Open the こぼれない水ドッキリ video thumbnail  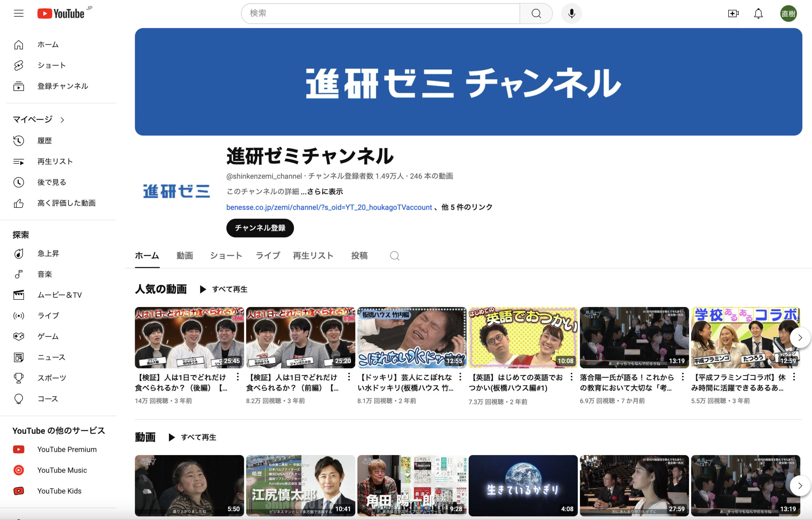[x=412, y=337]
